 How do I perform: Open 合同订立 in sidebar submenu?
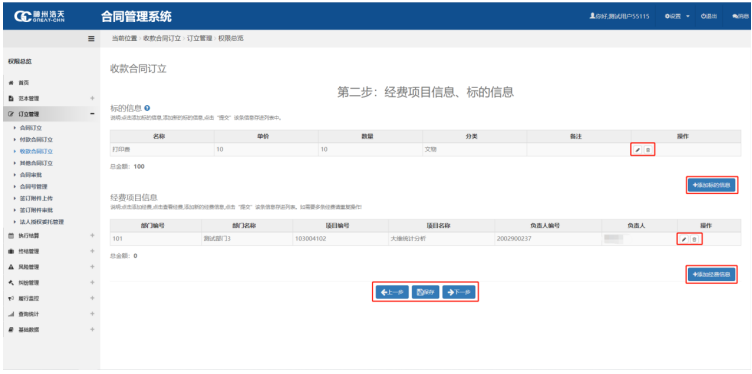pyautogui.click(x=31, y=128)
